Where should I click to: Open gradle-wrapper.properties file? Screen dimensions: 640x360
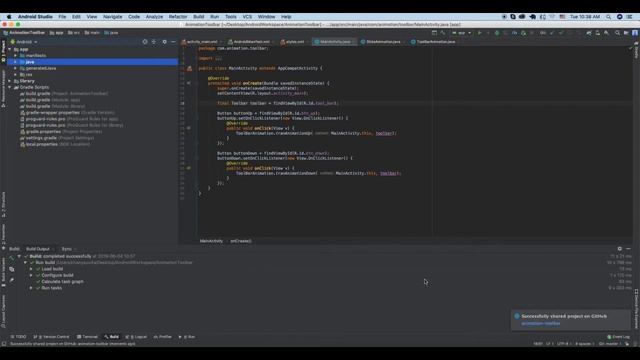(x=67, y=113)
